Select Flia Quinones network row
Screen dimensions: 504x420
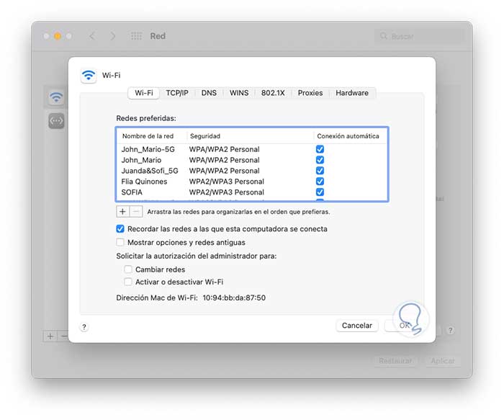coord(252,182)
